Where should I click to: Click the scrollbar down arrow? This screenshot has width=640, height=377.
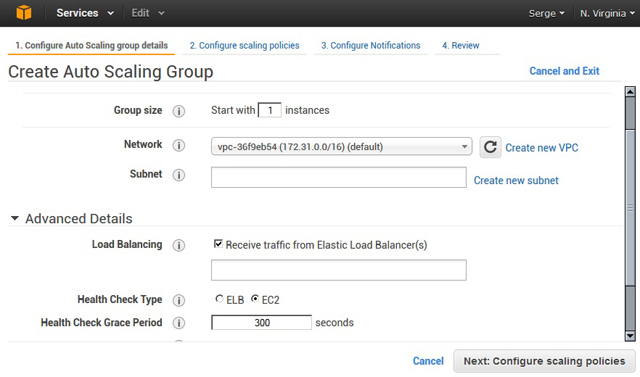tap(630, 336)
